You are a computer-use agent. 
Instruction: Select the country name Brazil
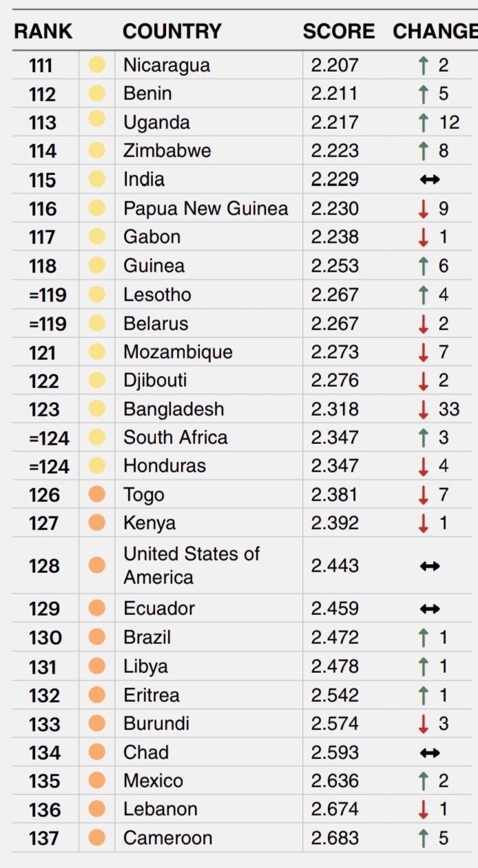(x=147, y=638)
